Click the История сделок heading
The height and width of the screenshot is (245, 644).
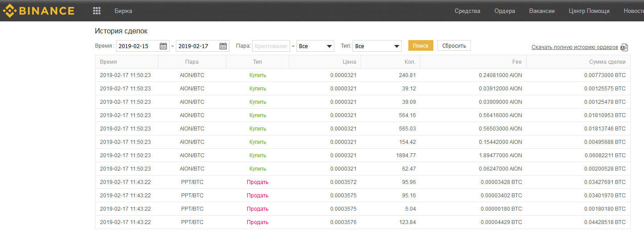pos(121,31)
